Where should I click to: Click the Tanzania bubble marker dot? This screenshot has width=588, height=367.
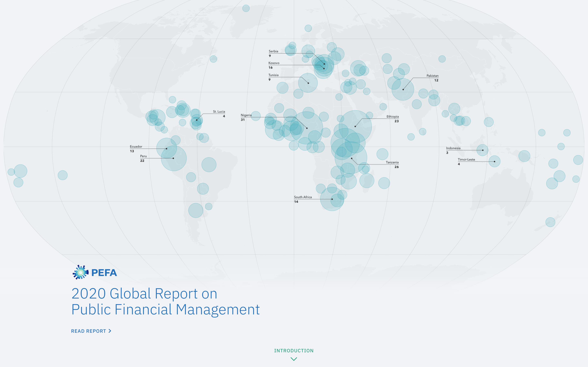(x=352, y=158)
